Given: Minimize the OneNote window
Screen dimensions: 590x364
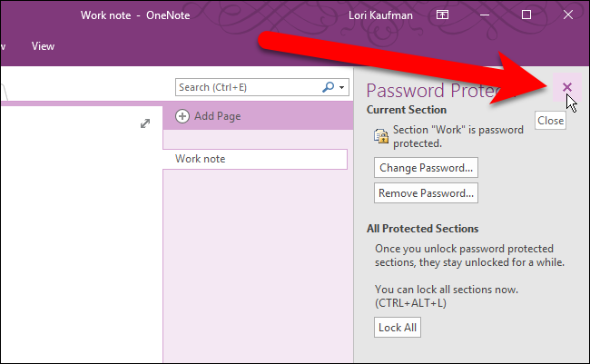Looking at the screenshot, I should 485,15.
